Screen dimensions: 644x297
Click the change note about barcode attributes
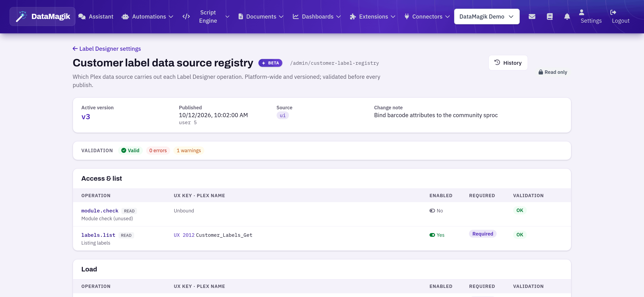[436, 115]
